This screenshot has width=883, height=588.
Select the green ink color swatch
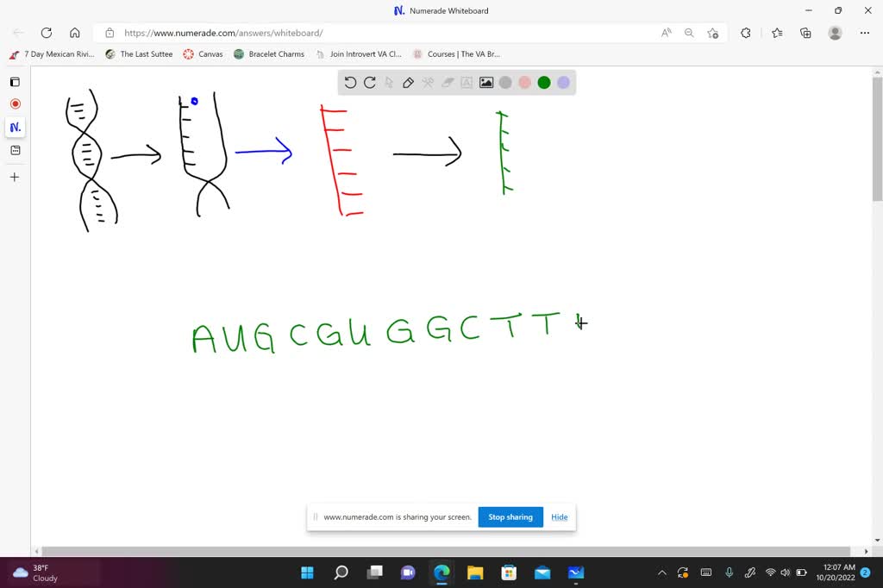(x=543, y=82)
